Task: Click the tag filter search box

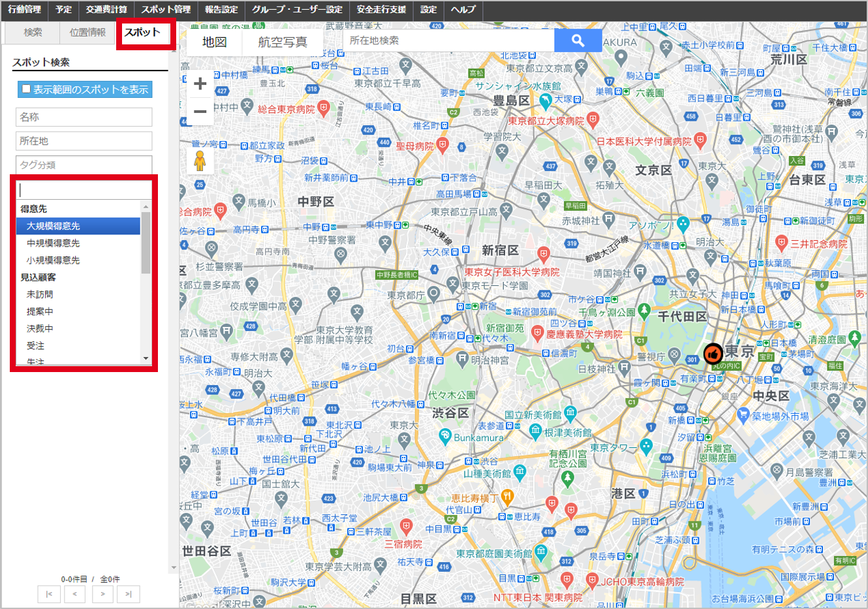Action: 84,190
